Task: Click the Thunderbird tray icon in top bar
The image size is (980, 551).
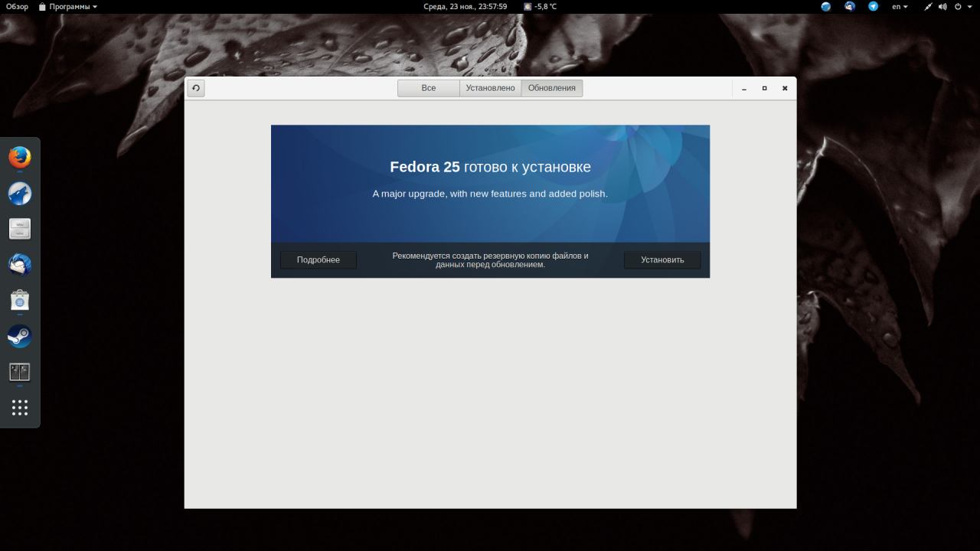Action: click(850, 6)
